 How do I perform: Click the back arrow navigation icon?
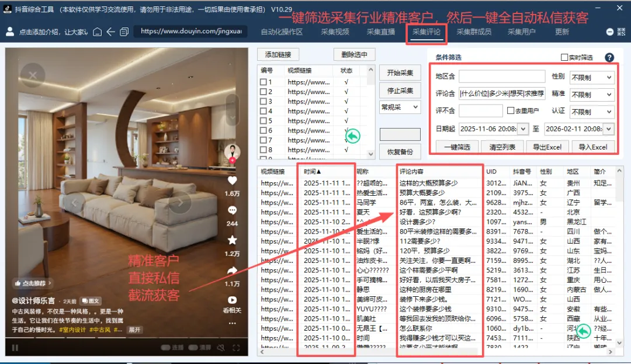click(x=111, y=33)
